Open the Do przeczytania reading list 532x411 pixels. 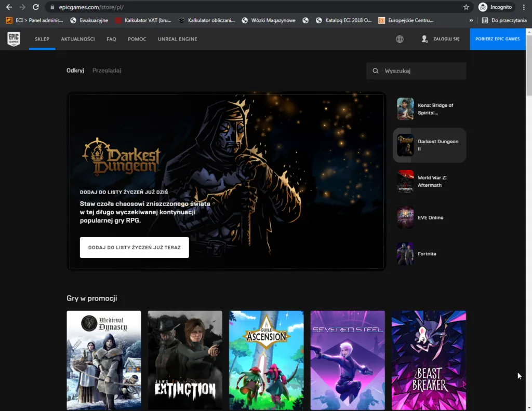tap(504, 20)
